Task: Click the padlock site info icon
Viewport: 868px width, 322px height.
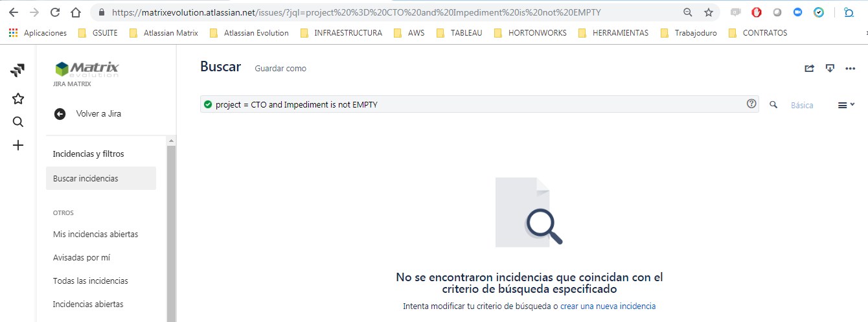Action: (x=102, y=12)
